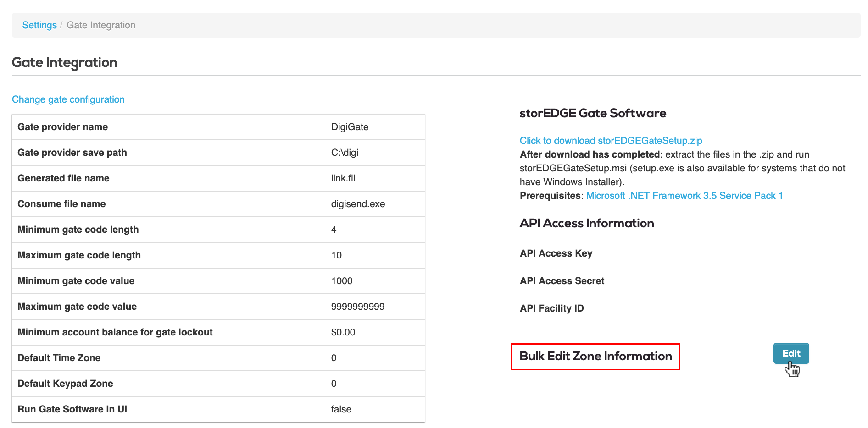Select the API Access Key label

(556, 253)
